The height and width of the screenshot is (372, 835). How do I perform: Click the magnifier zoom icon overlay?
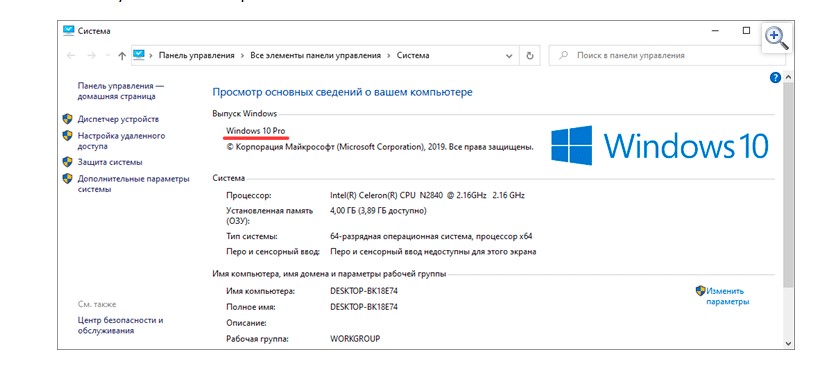(x=776, y=38)
